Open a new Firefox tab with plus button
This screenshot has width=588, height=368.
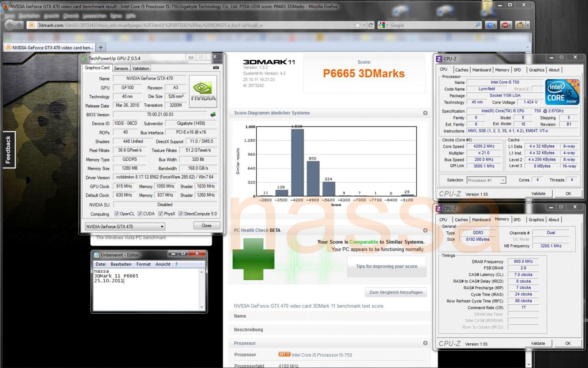(101, 47)
